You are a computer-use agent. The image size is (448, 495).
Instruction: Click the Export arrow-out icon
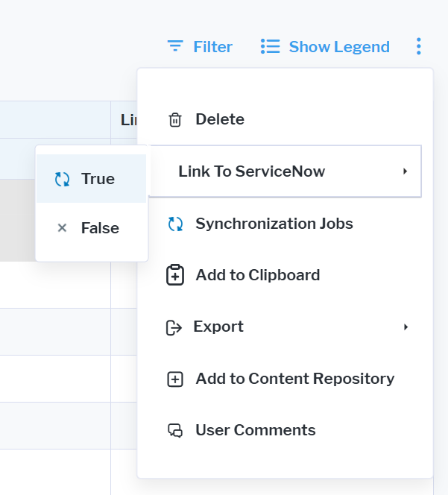click(174, 327)
